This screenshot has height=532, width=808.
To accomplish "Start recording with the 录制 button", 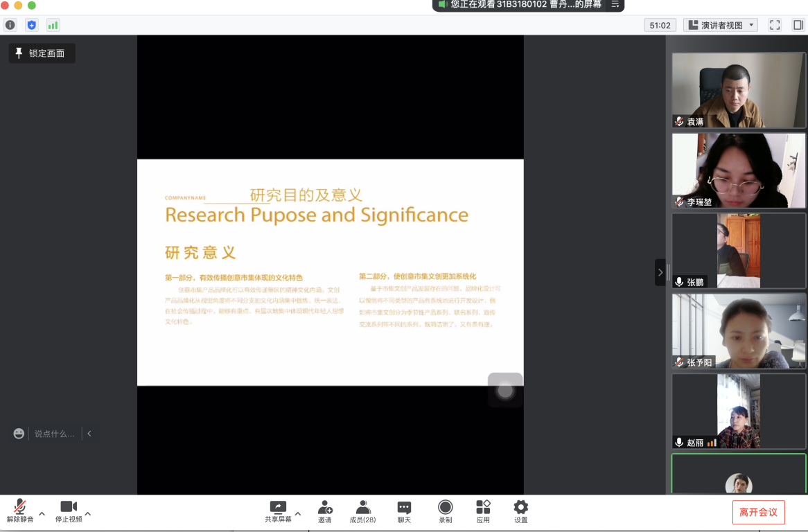I will pos(445,511).
